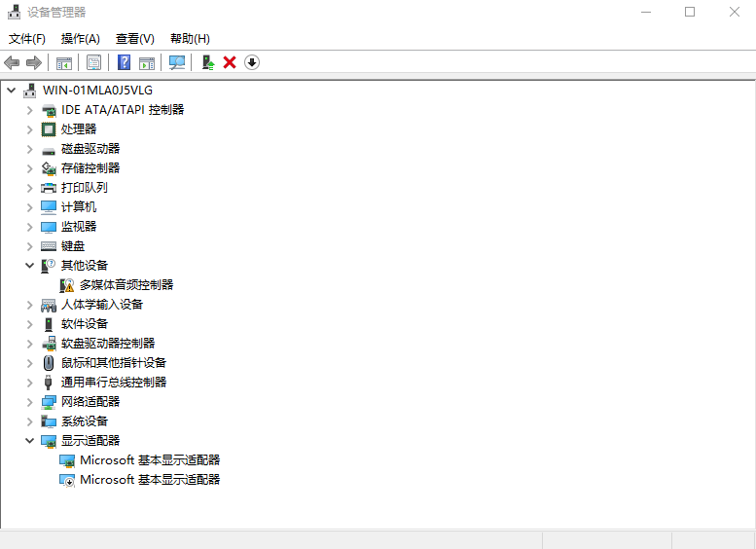Image resolution: width=756 pixels, height=549 pixels.
Task: Collapse the WIN-01MLA0J5VLG root node
Action: point(12,91)
